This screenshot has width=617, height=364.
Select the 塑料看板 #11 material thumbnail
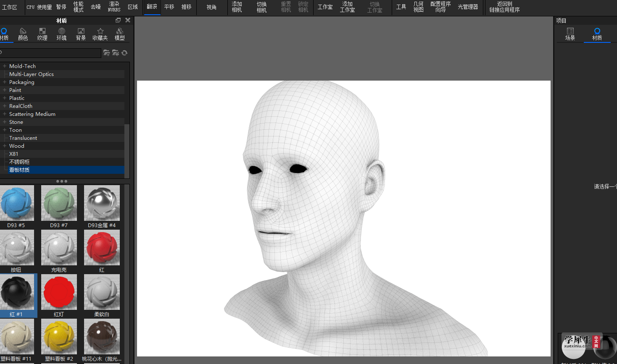pyautogui.click(x=17, y=337)
